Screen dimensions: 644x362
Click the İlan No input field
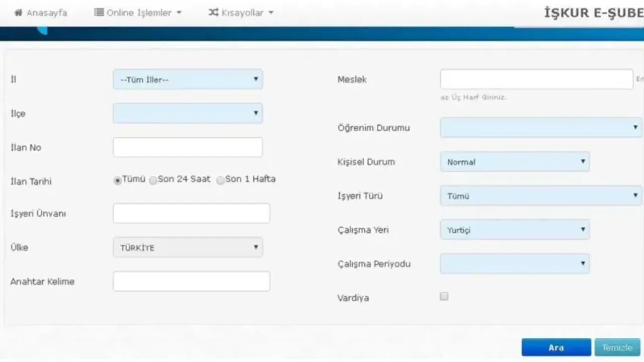(188, 147)
